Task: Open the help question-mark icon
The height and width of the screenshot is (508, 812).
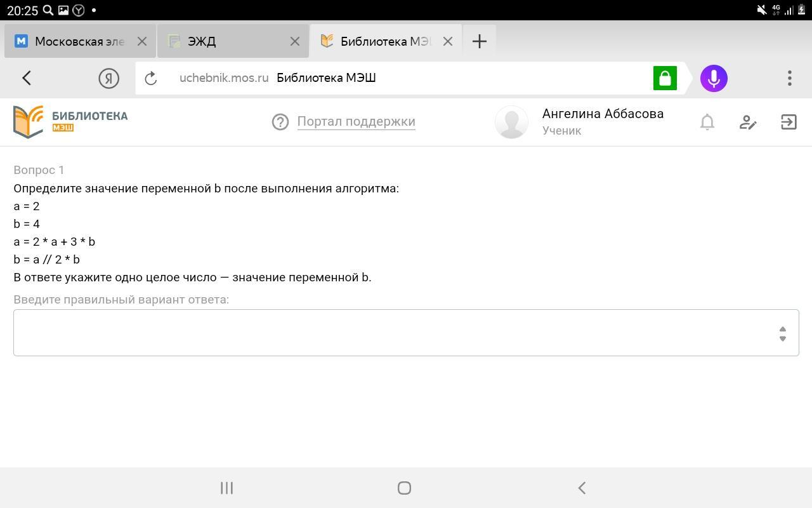Action: (280, 122)
